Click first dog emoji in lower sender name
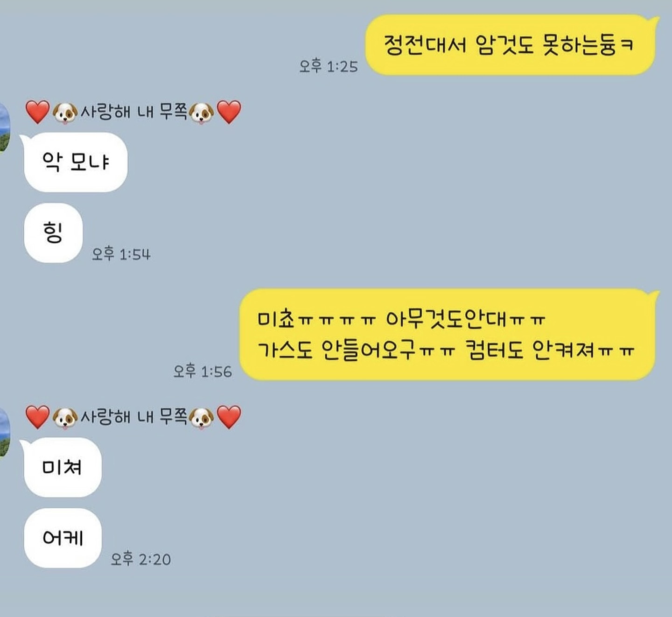 pyautogui.click(x=65, y=417)
